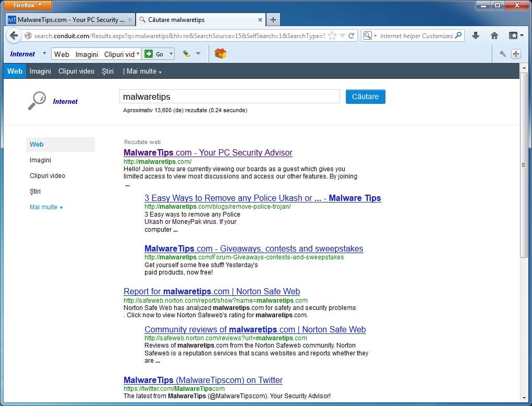Click the Aproximativ 13,600 rezultate text

pyautogui.click(x=185, y=110)
